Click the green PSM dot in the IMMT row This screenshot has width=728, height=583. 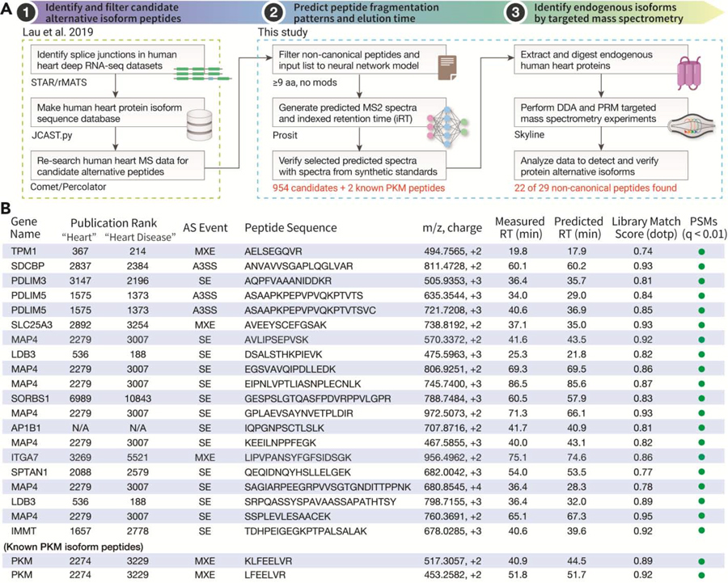point(699,529)
